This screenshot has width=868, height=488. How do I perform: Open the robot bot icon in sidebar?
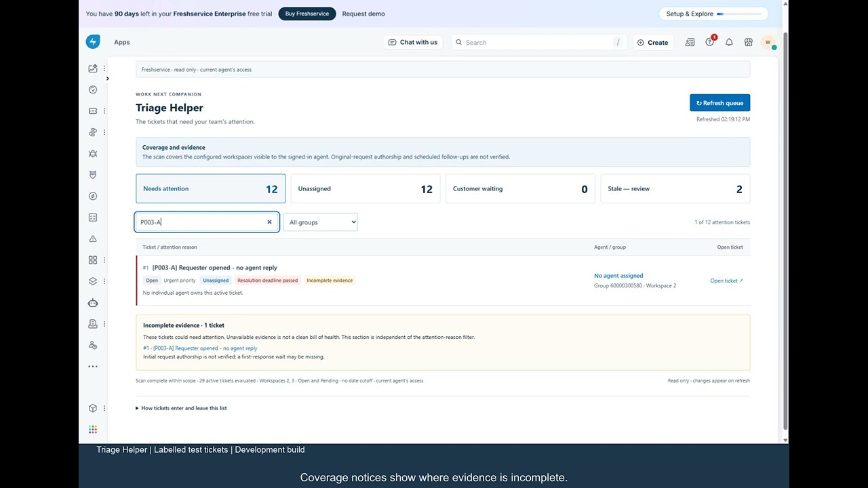[93, 303]
